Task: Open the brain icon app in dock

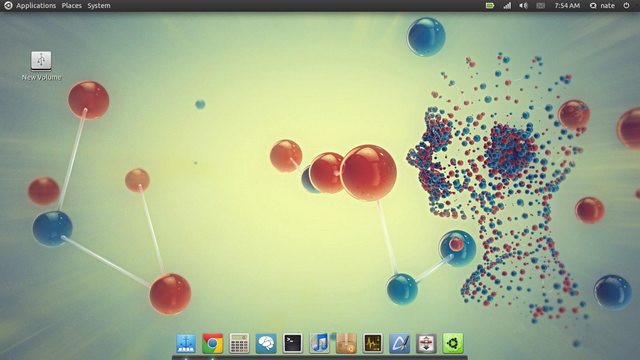Action: (x=266, y=343)
